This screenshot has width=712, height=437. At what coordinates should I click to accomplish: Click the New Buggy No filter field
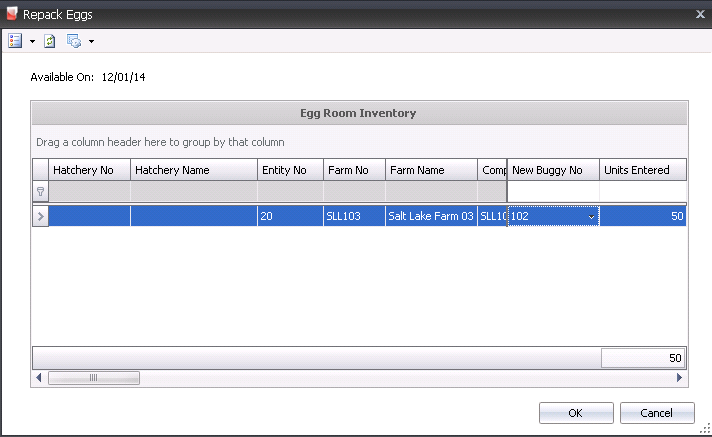coord(553,191)
